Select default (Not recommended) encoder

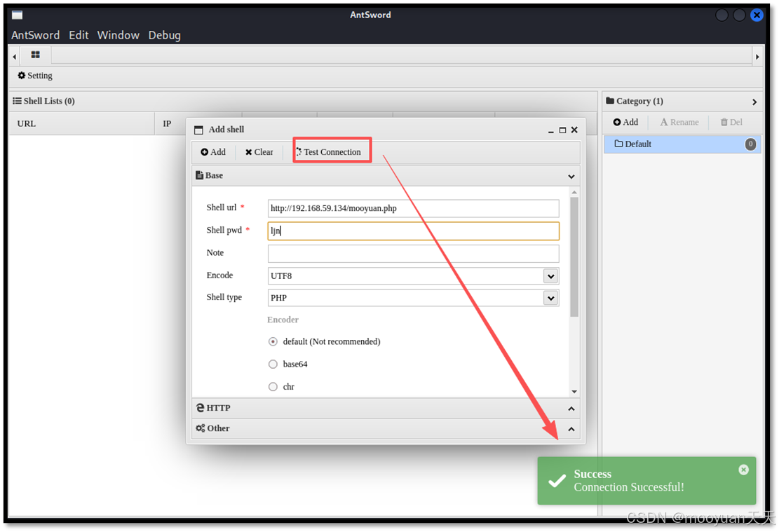[273, 342]
